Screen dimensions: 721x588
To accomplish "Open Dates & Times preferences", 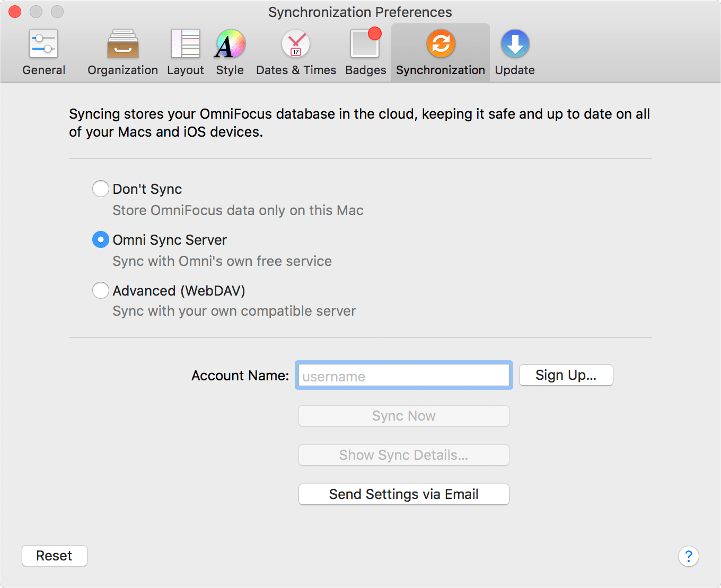I will 296,52.
